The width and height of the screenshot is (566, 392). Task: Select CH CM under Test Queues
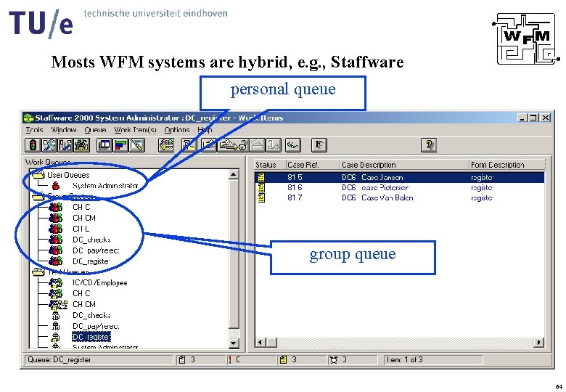coord(83,304)
